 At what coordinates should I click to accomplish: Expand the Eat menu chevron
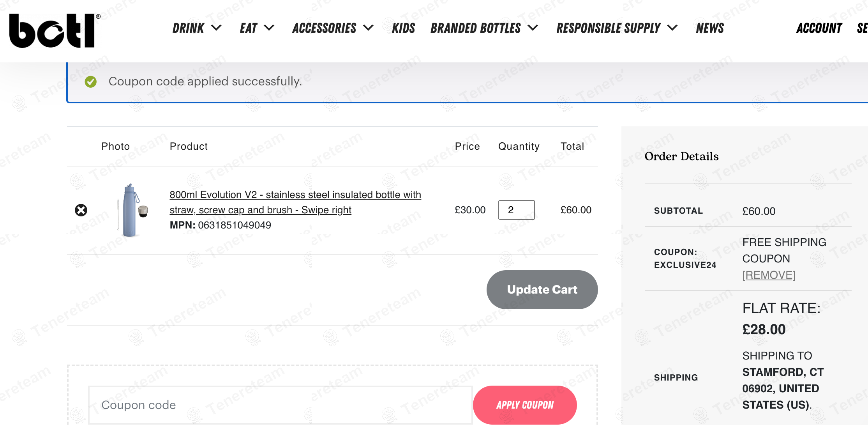(x=269, y=28)
